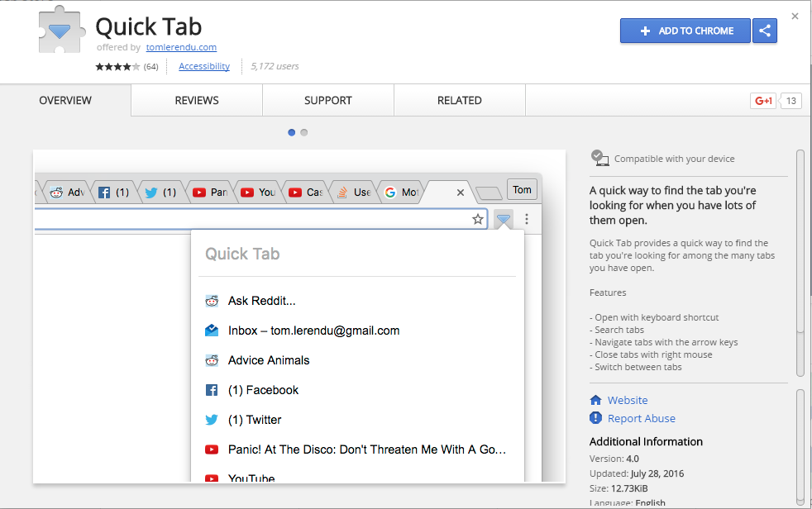Click the '(1) Twitter' list entry
This screenshot has width=812, height=509.
255,420
